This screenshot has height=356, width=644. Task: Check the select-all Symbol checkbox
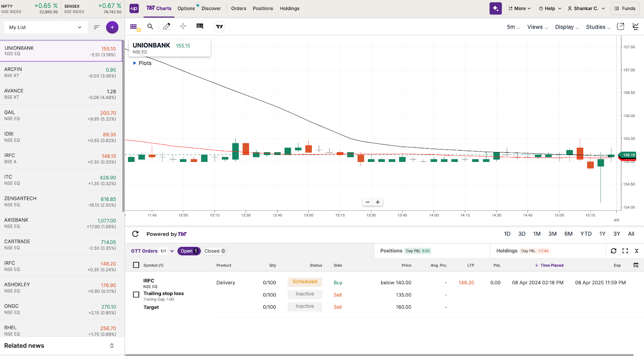[136, 265]
